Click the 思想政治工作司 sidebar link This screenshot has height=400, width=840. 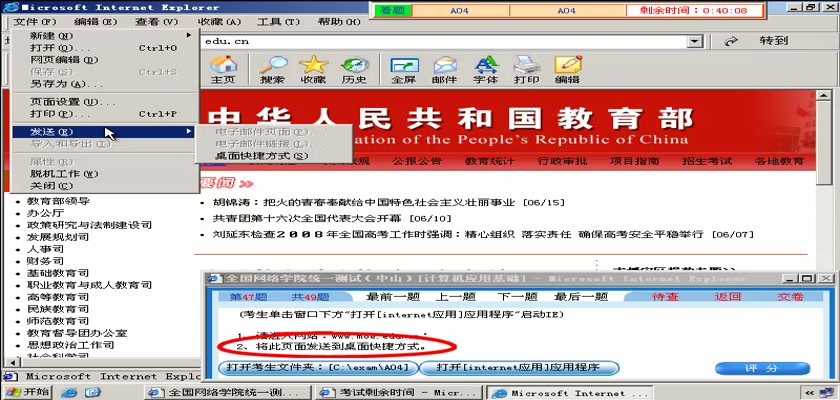tap(71, 345)
